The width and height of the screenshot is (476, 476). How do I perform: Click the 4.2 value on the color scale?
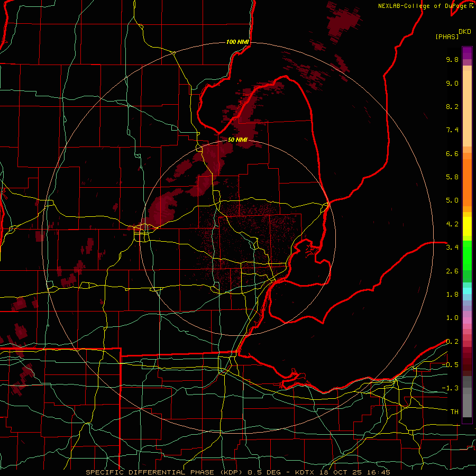[452, 224]
